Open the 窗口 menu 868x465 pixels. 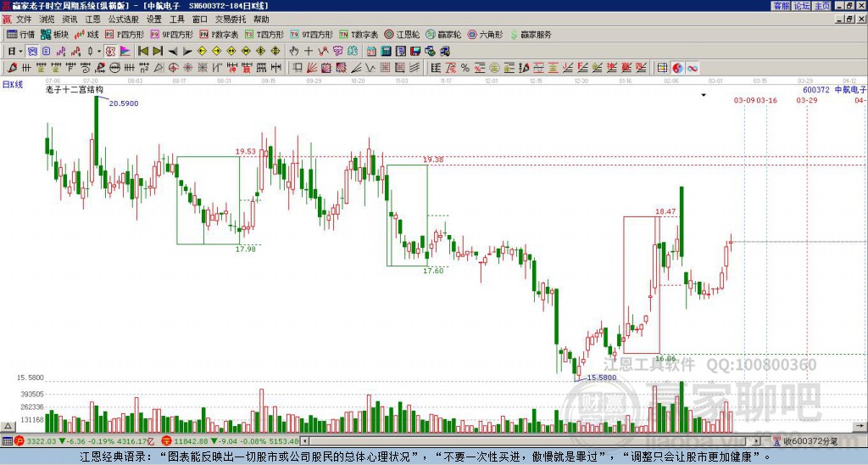(x=200, y=20)
